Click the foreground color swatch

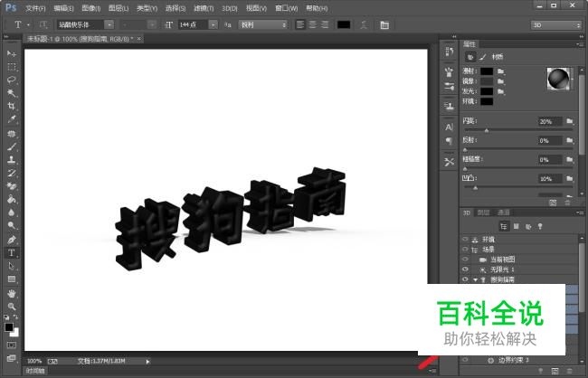pyautogui.click(x=9, y=327)
